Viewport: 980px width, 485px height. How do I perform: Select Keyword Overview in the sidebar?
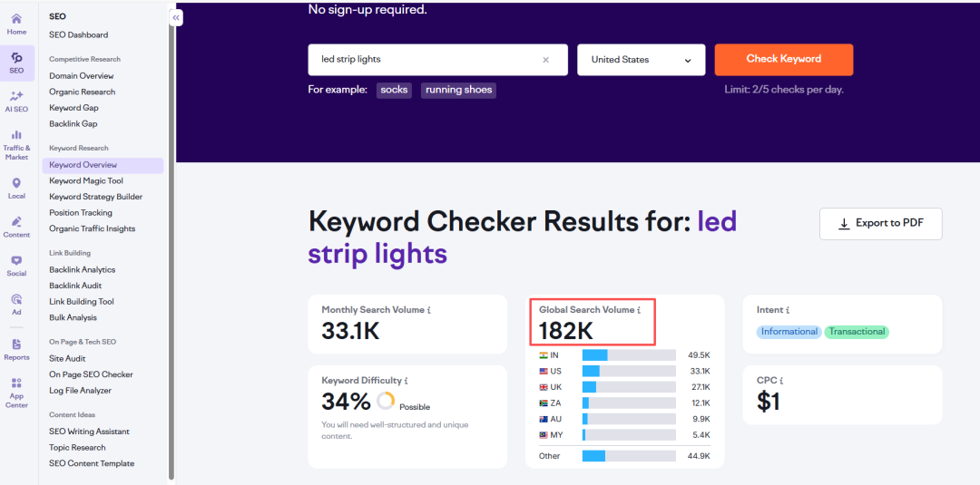(103, 165)
